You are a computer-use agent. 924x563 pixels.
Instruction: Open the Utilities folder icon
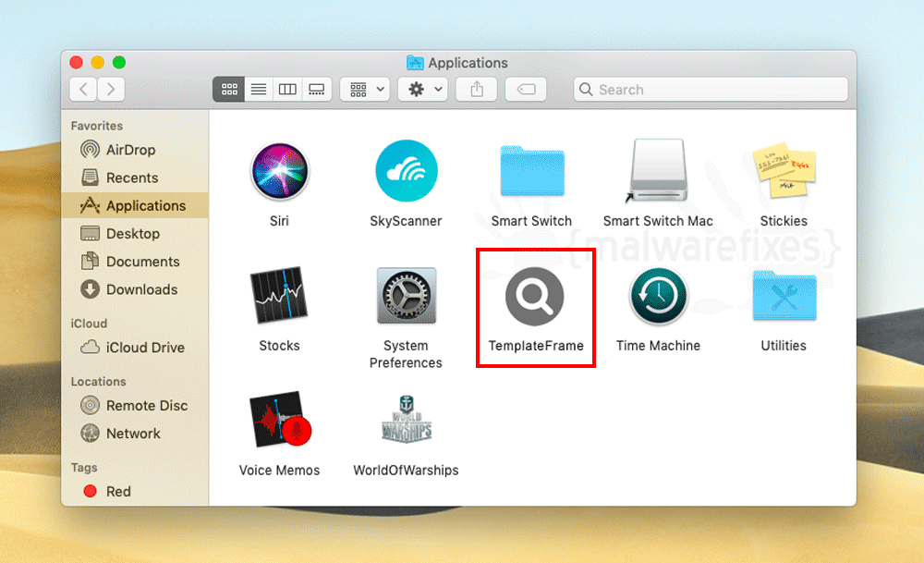coord(784,295)
